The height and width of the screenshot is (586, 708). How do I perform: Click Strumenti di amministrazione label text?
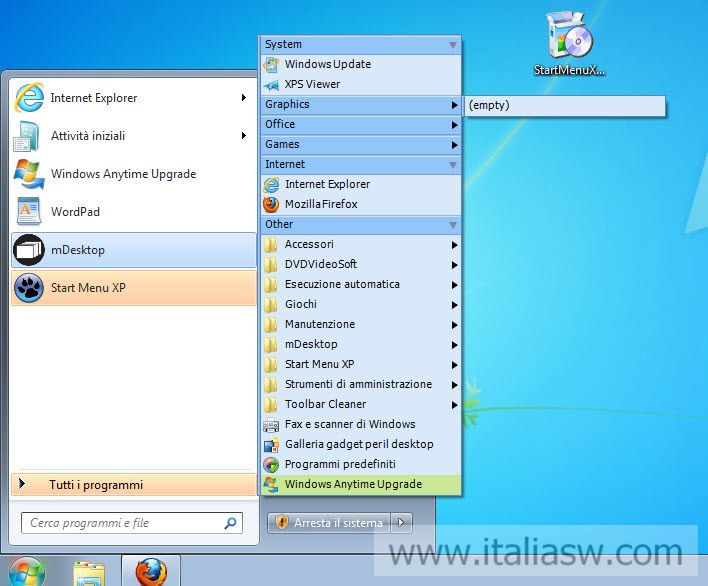pyautogui.click(x=359, y=384)
